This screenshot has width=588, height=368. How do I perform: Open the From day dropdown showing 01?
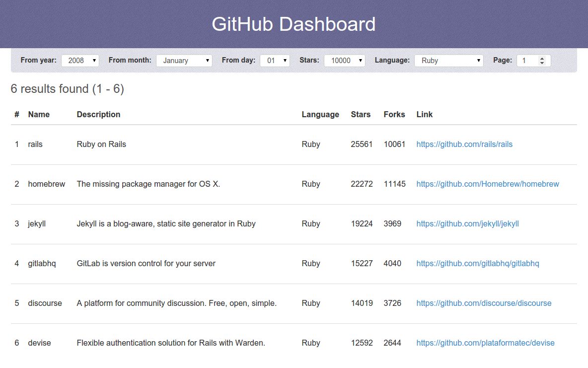[275, 61]
